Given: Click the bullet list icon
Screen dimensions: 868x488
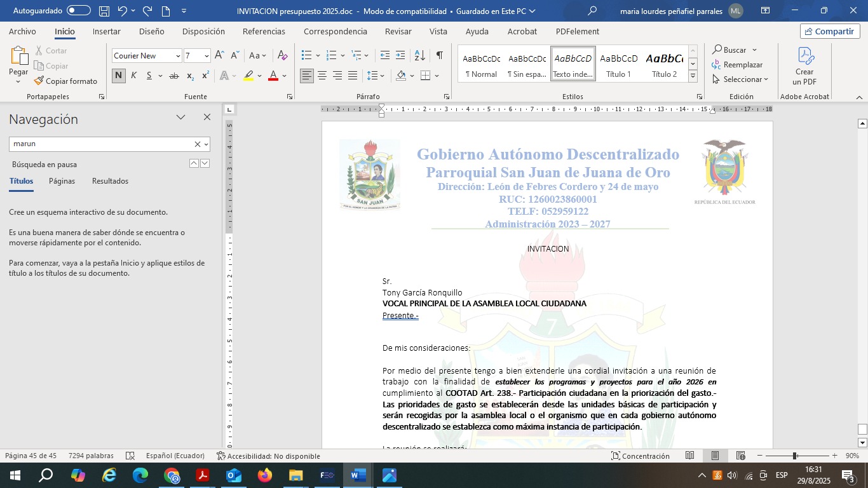Looking at the screenshot, I should tap(307, 56).
